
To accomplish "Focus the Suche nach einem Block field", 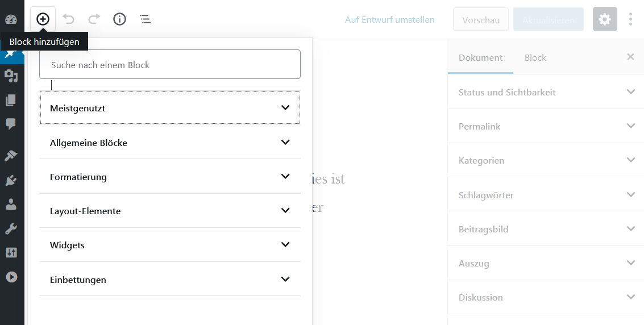I will point(170,64).
